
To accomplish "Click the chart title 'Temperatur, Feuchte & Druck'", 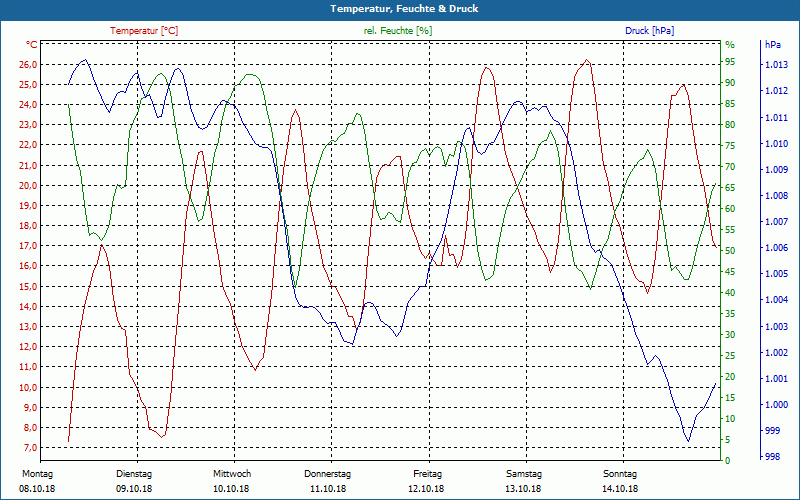I will (x=404, y=9).
